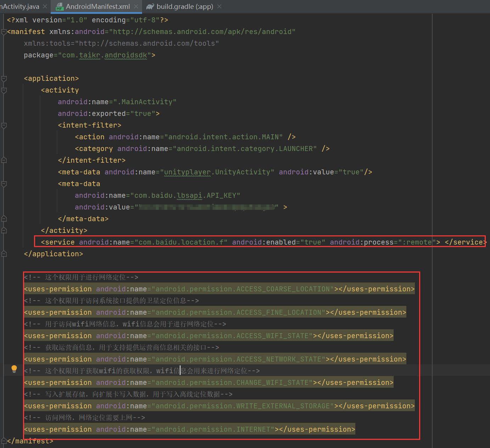Click the android:process=":remote" attribute
The height and width of the screenshot is (448, 490).
pyautogui.click(x=383, y=242)
